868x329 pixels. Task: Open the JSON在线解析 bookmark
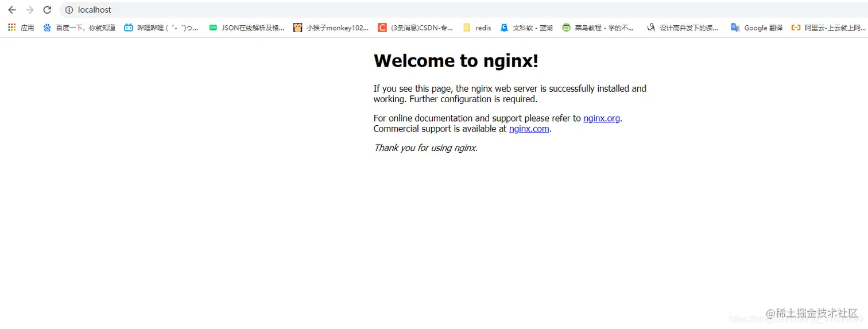[x=246, y=28]
